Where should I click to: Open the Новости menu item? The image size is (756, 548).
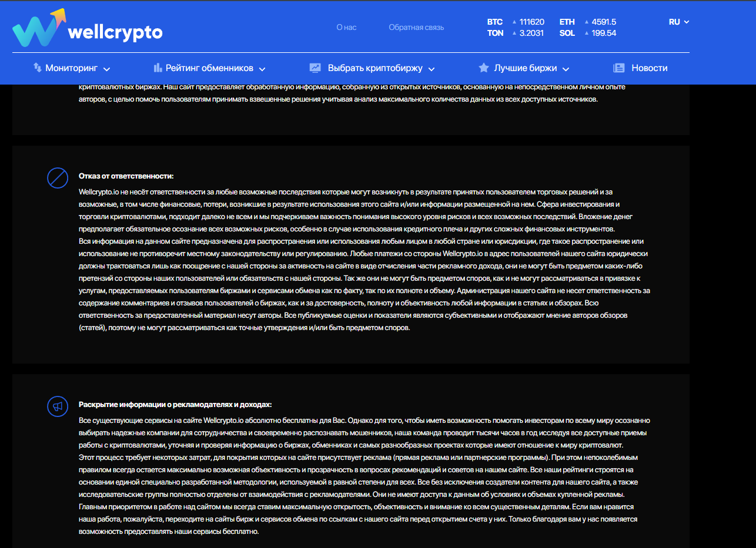click(650, 68)
